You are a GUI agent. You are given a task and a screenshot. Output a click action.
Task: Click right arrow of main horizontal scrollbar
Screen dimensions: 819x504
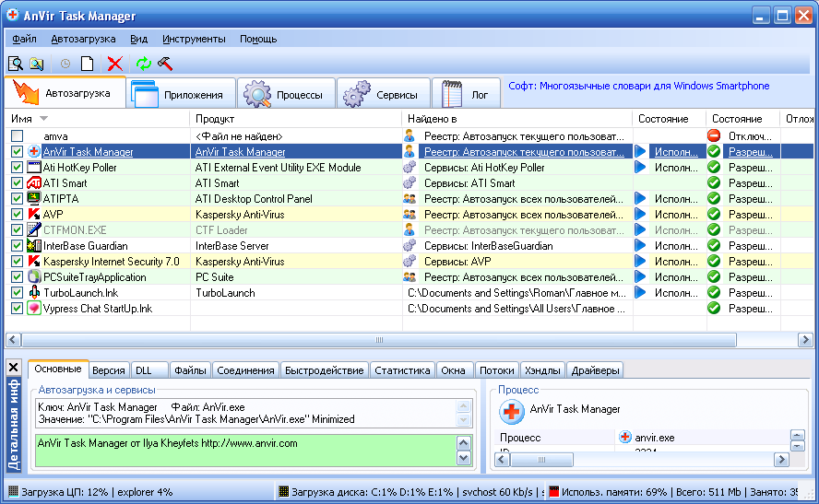pyautogui.click(x=805, y=340)
